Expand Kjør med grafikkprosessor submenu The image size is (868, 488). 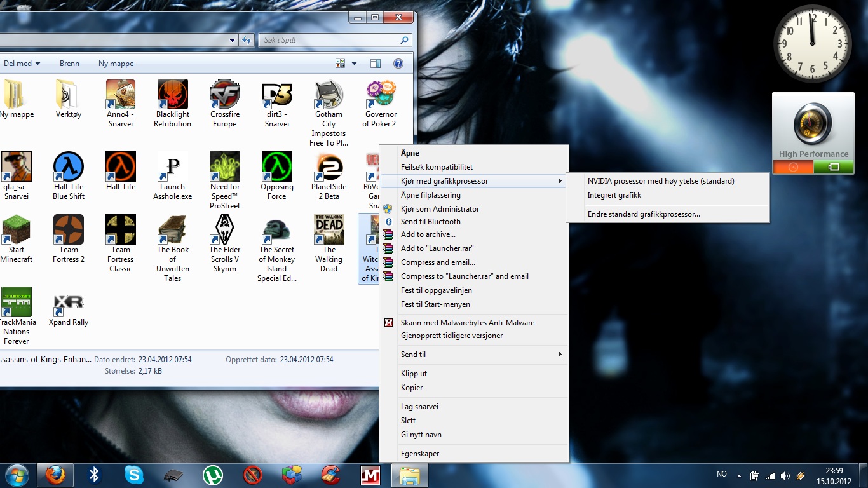[474, 181]
